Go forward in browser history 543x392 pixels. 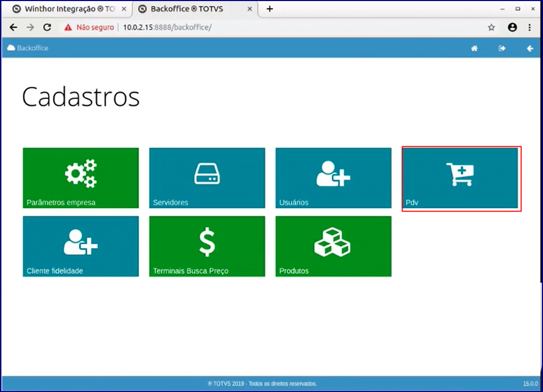point(31,27)
